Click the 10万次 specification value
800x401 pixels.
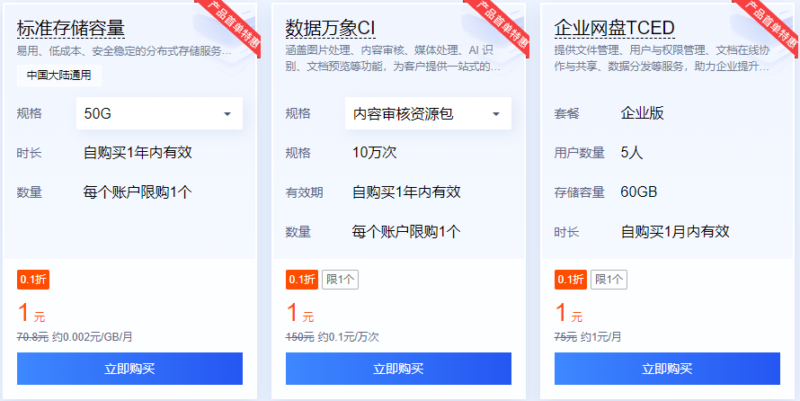click(374, 153)
